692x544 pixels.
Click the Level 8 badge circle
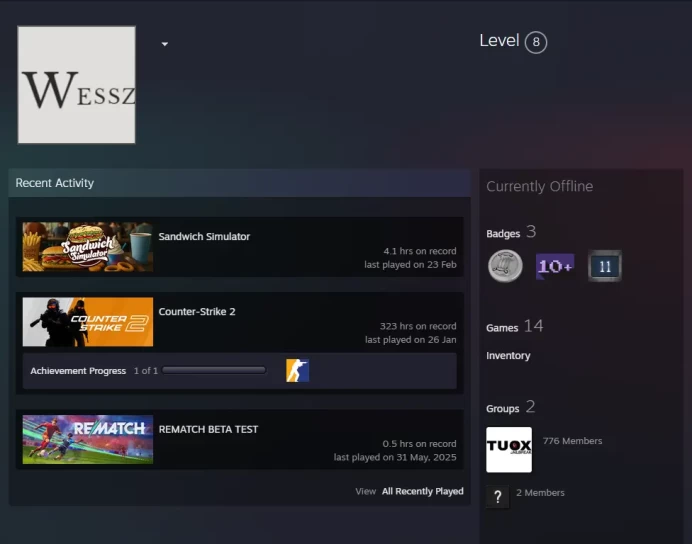tap(536, 42)
